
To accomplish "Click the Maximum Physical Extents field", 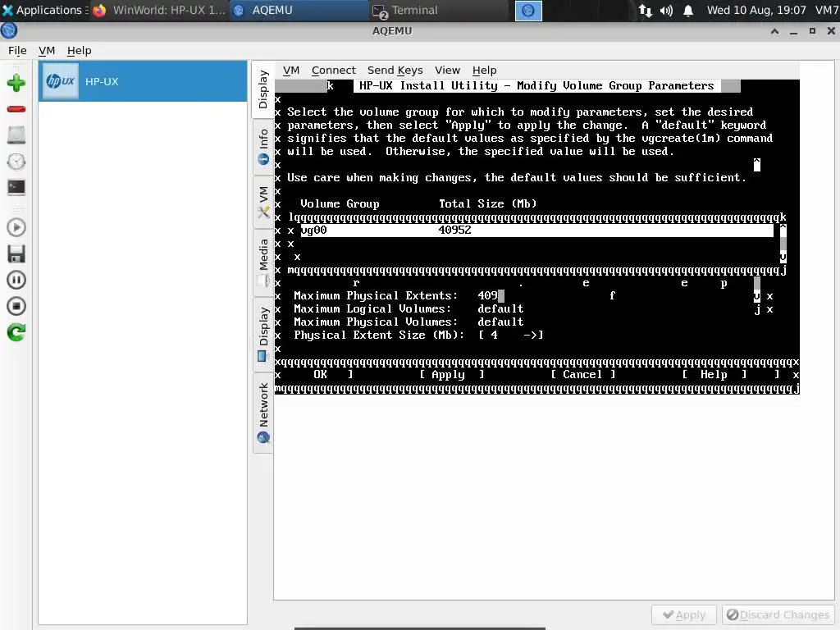I will [x=491, y=295].
